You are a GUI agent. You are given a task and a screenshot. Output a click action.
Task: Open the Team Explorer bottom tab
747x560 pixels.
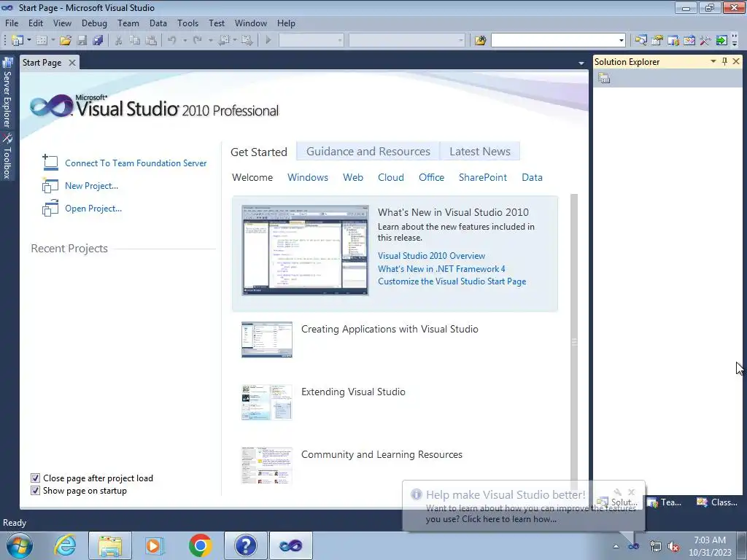point(665,502)
